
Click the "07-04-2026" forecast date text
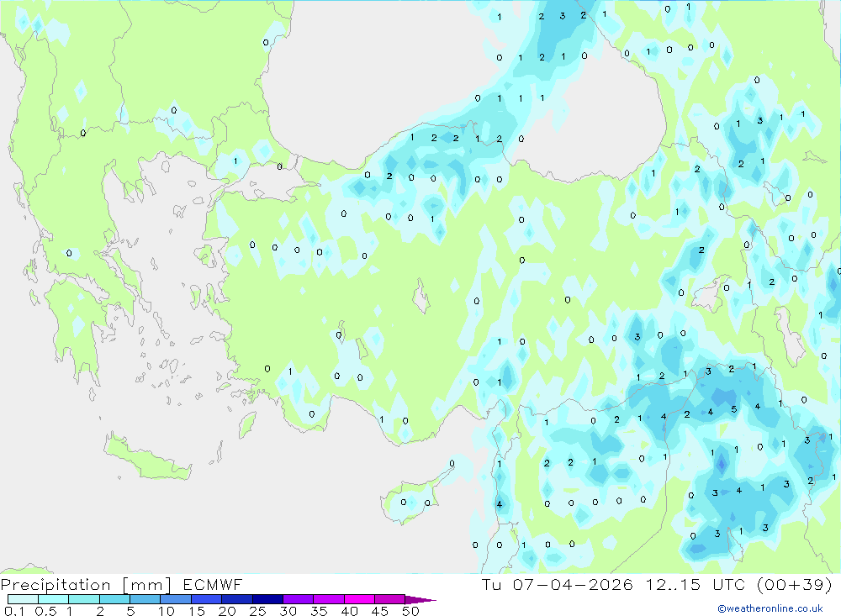(x=573, y=584)
